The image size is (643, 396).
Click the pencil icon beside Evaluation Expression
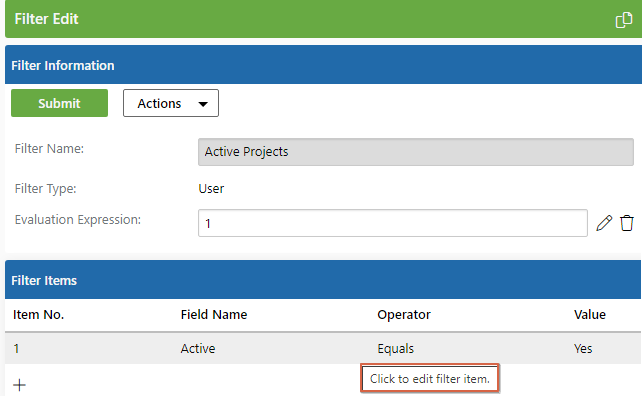tap(604, 223)
